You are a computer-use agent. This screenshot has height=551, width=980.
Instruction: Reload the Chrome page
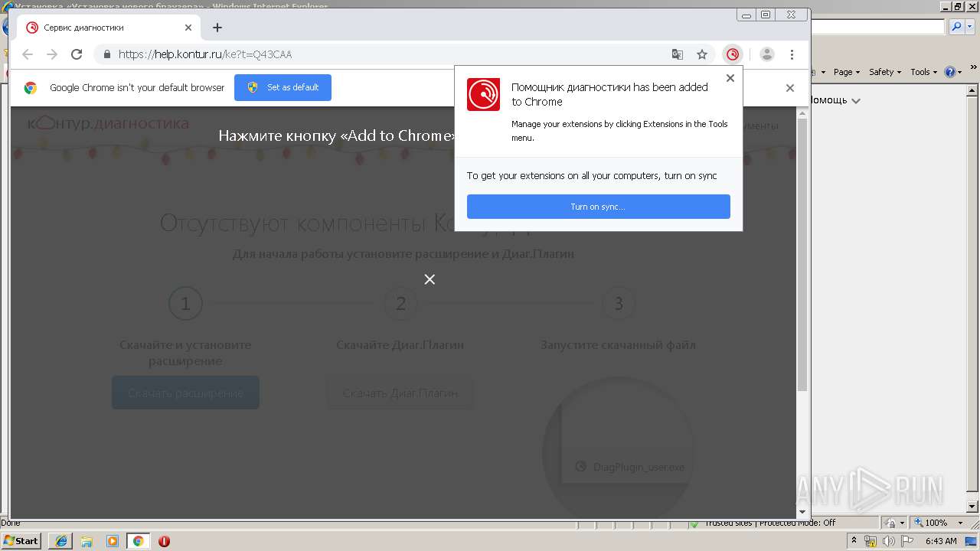pyautogui.click(x=77, y=54)
